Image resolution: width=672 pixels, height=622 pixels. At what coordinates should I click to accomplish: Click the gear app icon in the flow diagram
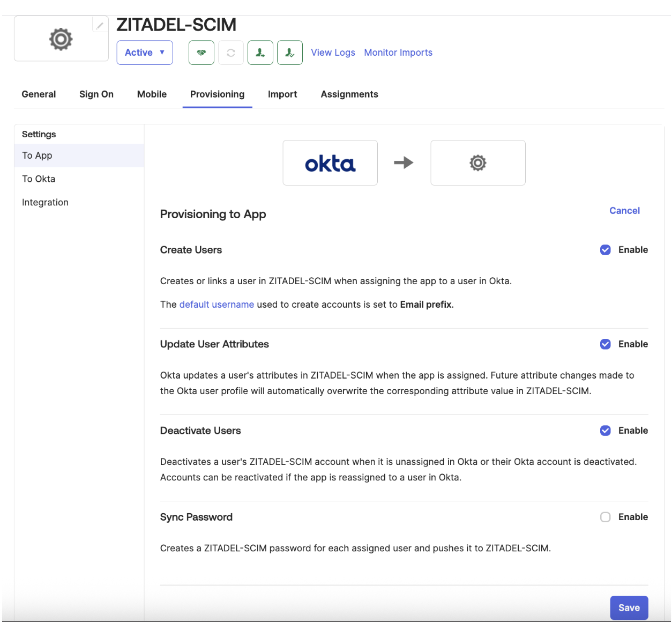coord(477,162)
